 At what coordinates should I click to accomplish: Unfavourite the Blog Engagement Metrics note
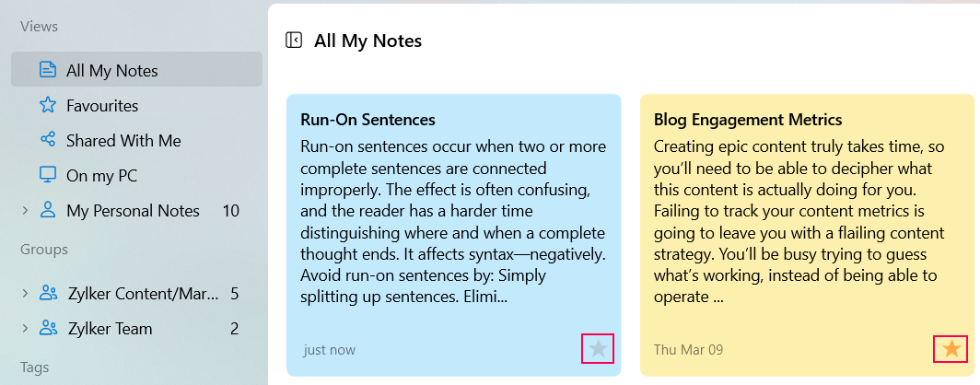[x=951, y=349]
